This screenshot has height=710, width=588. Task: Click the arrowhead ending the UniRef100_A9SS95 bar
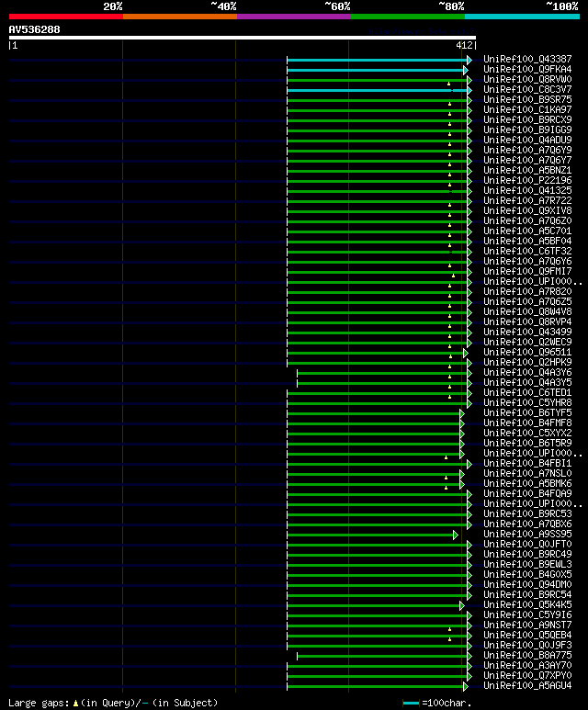(456, 535)
